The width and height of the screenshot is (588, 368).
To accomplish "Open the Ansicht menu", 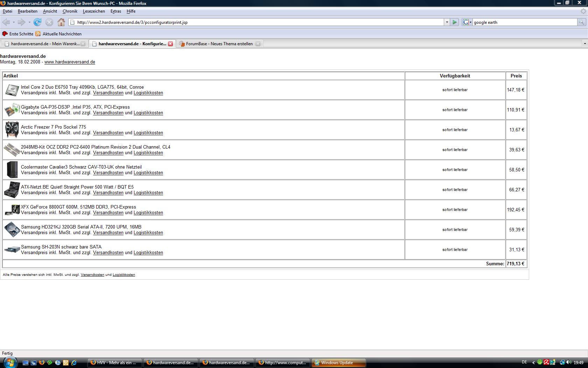I will [x=50, y=11].
